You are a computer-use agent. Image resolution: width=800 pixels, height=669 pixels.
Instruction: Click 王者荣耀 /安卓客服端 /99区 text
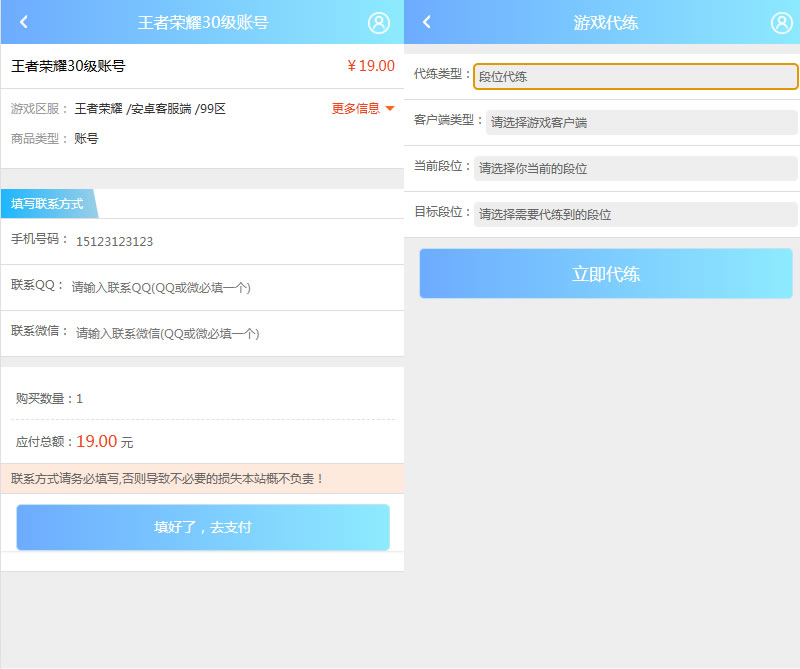[x=150, y=109]
